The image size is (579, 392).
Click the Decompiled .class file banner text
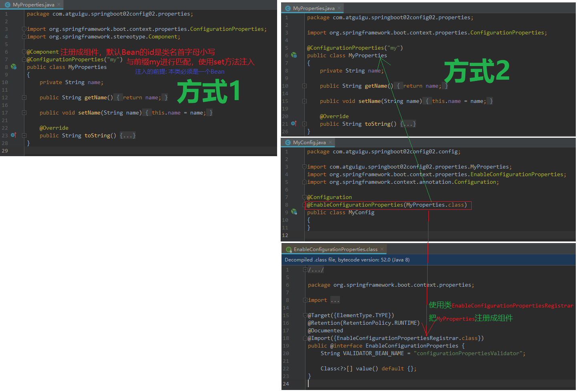coord(347,259)
